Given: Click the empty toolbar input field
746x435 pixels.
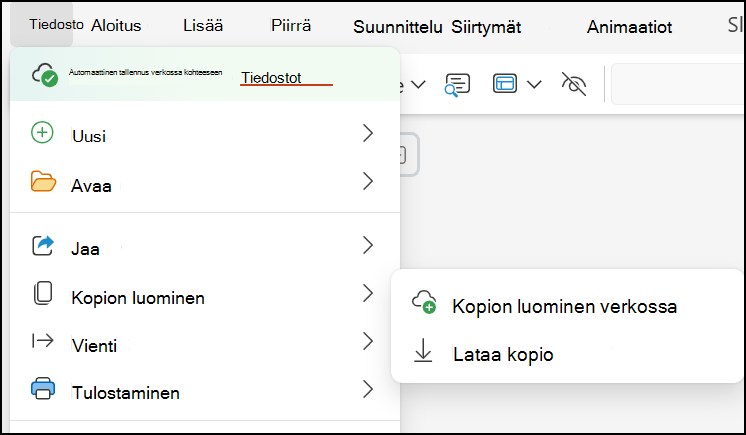Looking at the screenshot, I should pos(678,84).
